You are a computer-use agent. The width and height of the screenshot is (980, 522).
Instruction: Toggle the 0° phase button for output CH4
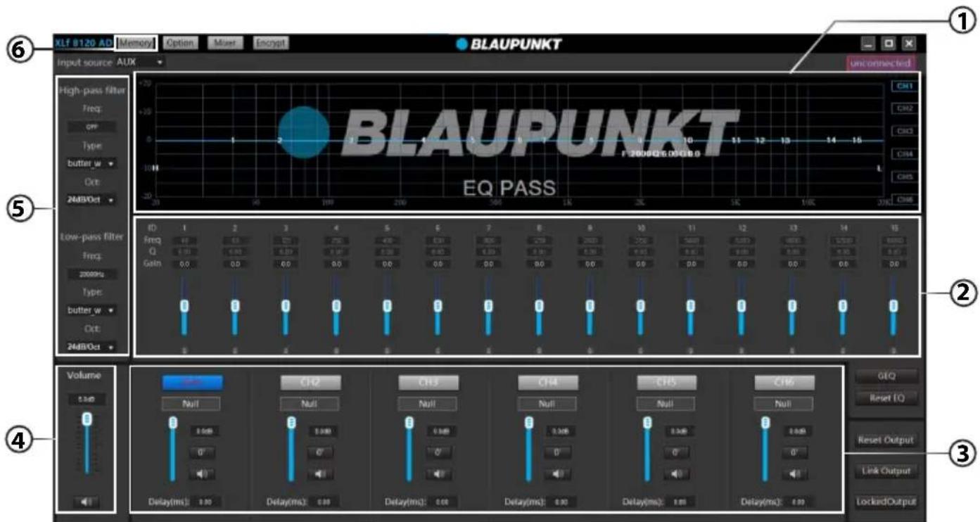558,452
